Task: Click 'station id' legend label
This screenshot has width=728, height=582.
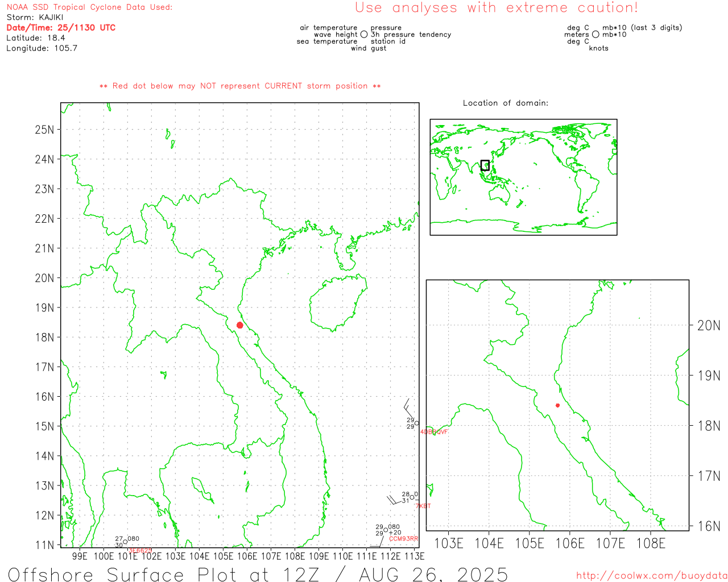Action: point(388,41)
